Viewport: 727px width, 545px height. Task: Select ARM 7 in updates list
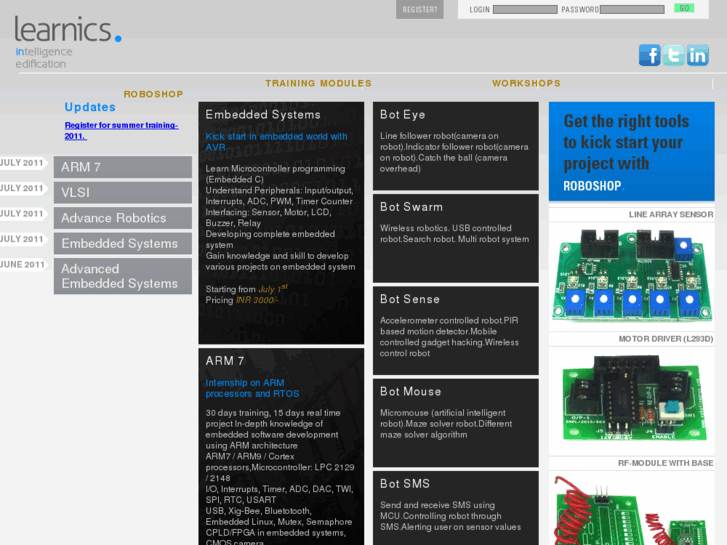tap(122, 167)
